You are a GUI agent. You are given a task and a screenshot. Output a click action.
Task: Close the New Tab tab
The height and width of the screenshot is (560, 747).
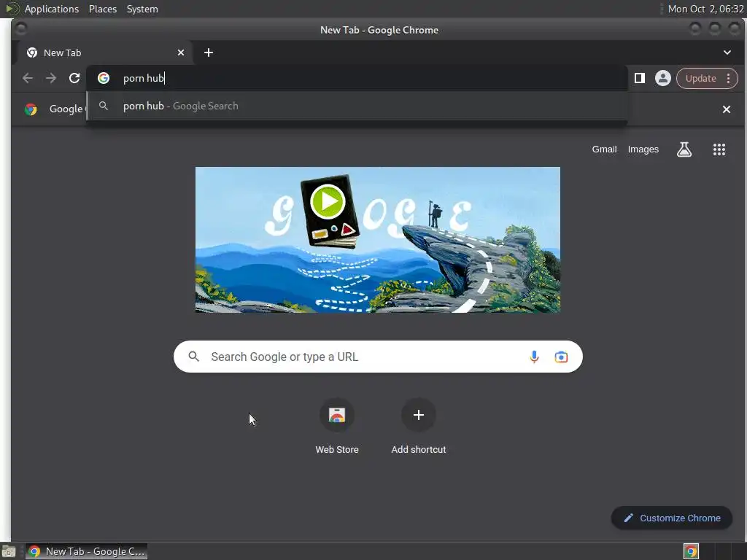[x=181, y=52]
